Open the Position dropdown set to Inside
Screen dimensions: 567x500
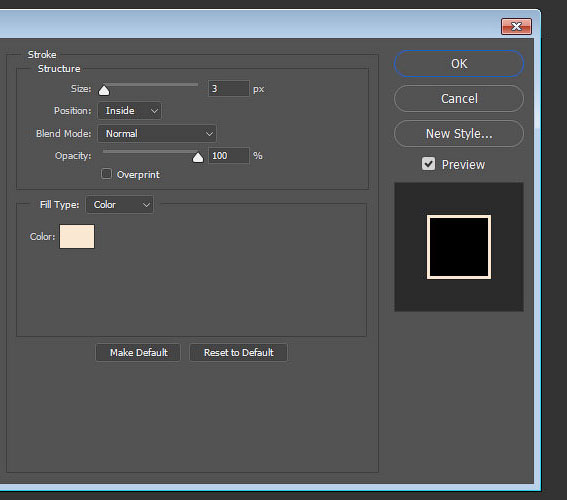click(129, 111)
